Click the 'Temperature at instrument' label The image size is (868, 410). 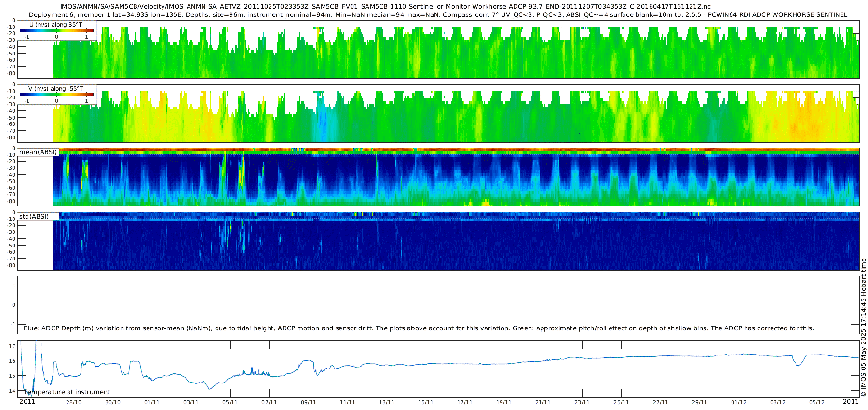tap(67, 392)
